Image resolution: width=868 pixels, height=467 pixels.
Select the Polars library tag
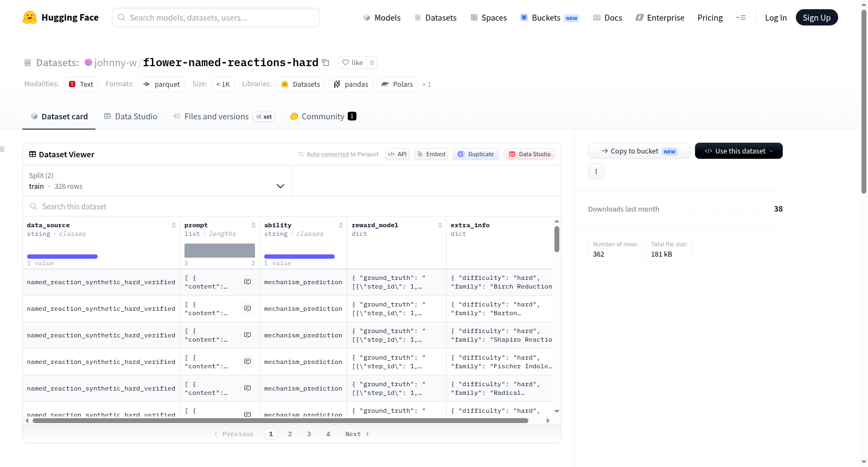pyautogui.click(x=397, y=84)
